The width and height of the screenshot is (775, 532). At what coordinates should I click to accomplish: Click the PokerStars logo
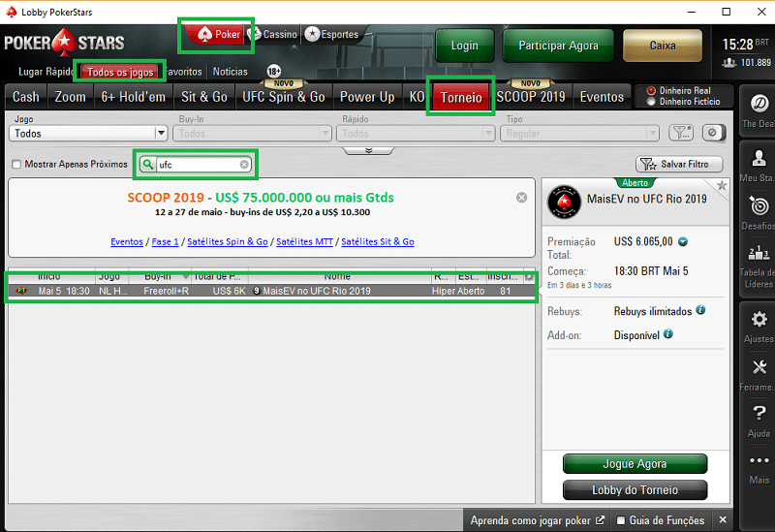[x=64, y=43]
